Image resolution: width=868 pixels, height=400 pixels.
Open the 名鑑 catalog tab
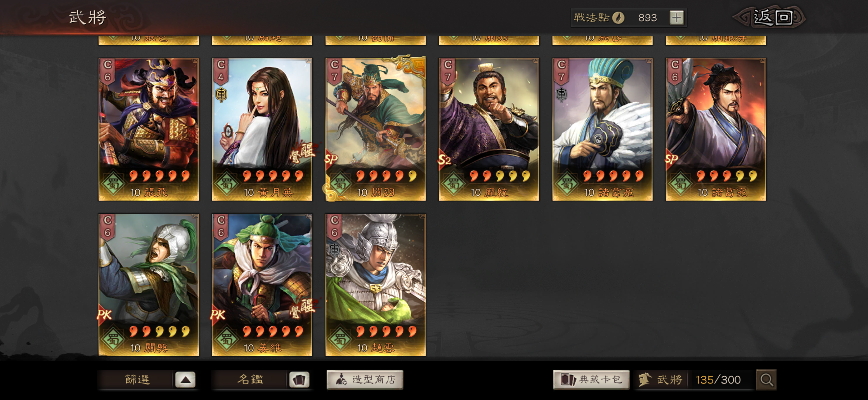[250, 380]
